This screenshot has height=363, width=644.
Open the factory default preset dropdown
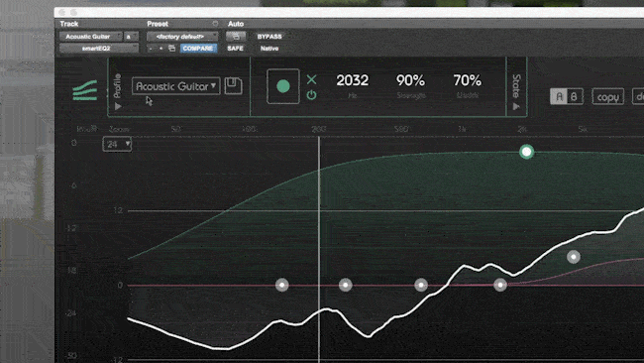[182, 37]
